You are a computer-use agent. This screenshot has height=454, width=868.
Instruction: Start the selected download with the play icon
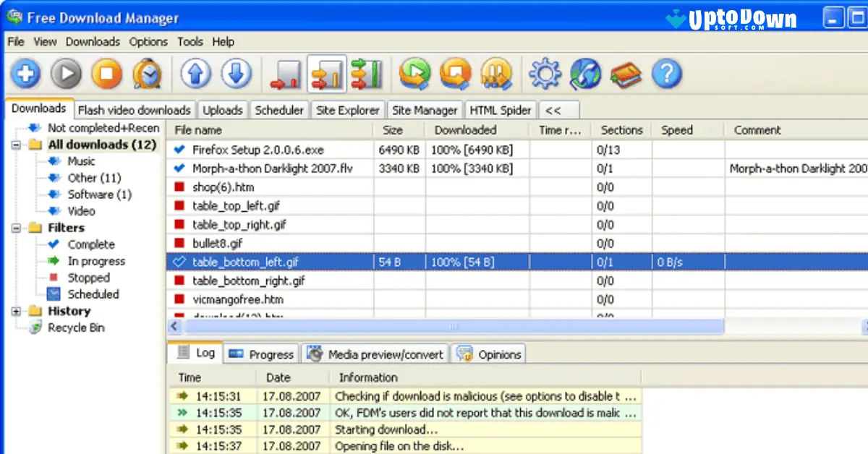[65, 73]
